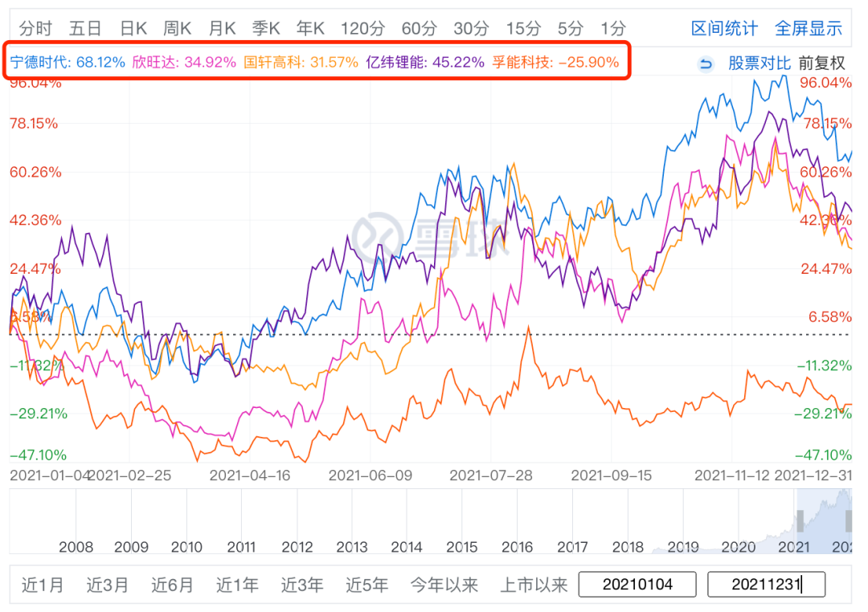This screenshot has width=868, height=612.
Task: Choose the 1分 interval tab
Action: [x=613, y=28]
